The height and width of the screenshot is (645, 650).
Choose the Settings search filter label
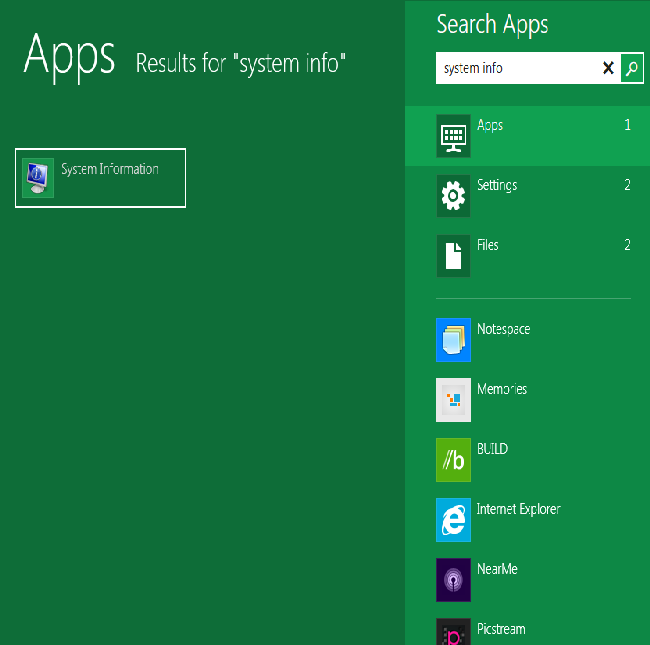click(497, 185)
